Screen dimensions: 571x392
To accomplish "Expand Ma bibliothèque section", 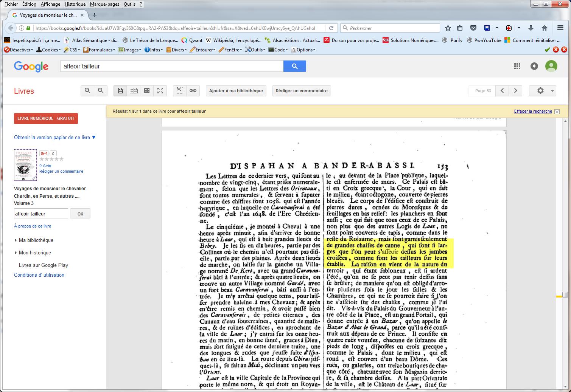I will [x=36, y=240].
